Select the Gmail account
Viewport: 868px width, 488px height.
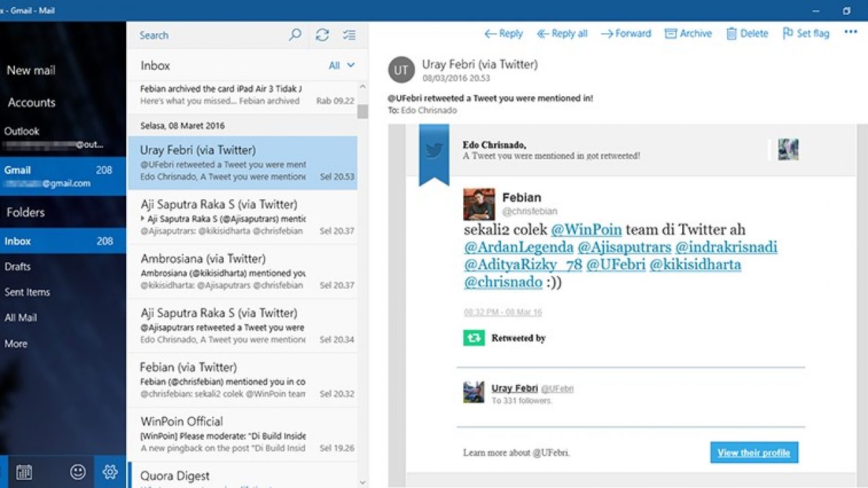(x=63, y=176)
